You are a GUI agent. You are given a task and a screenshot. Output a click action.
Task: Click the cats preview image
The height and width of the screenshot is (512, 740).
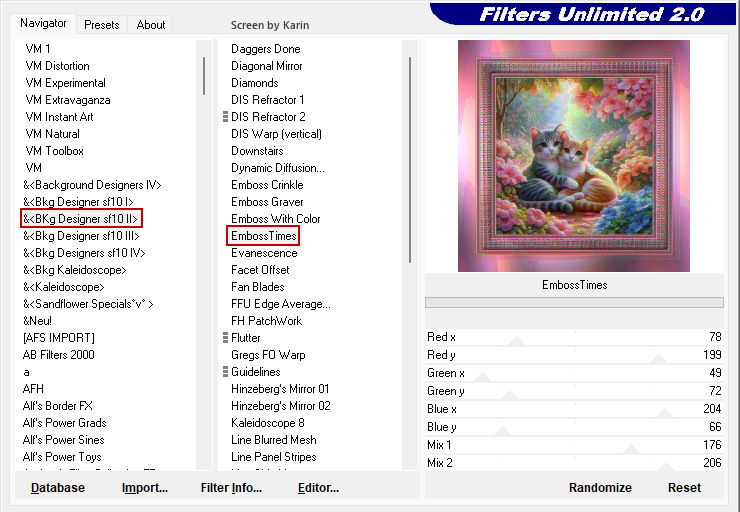(x=574, y=156)
